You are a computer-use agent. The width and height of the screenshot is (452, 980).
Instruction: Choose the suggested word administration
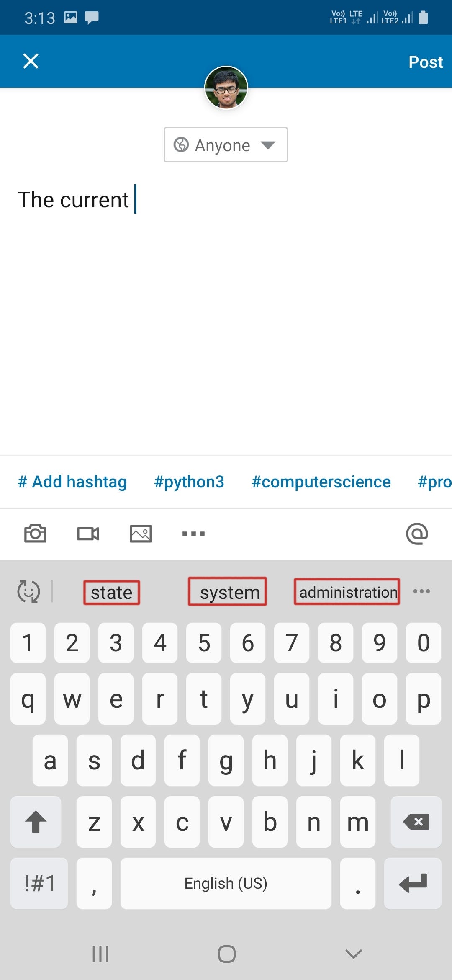[x=347, y=592]
